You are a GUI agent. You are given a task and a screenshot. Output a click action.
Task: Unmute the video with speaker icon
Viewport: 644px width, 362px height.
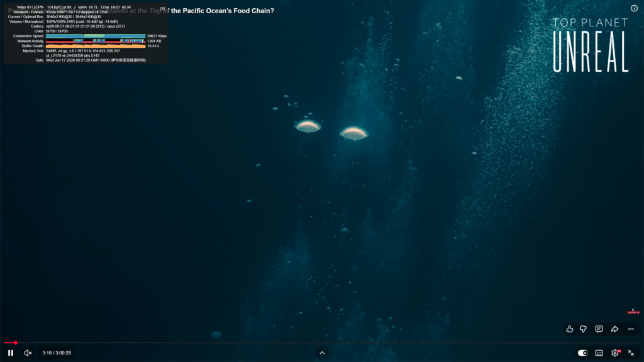(x=28, y=353)
